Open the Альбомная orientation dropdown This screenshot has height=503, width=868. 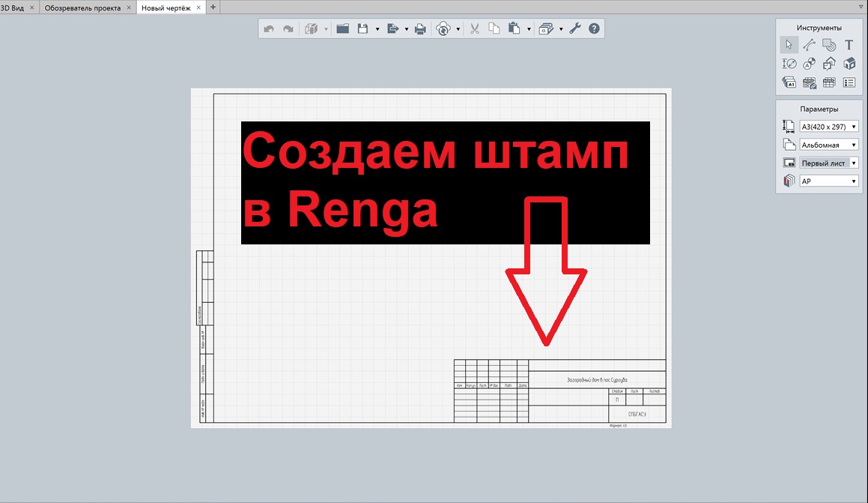[829, 145]
